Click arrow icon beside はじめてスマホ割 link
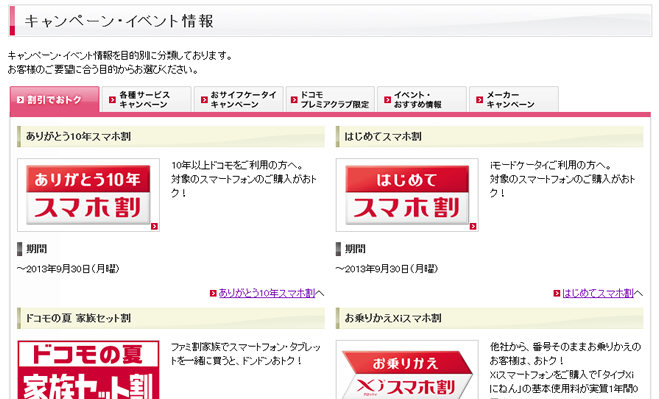659x399 pixels. click(x=557, y=293)
